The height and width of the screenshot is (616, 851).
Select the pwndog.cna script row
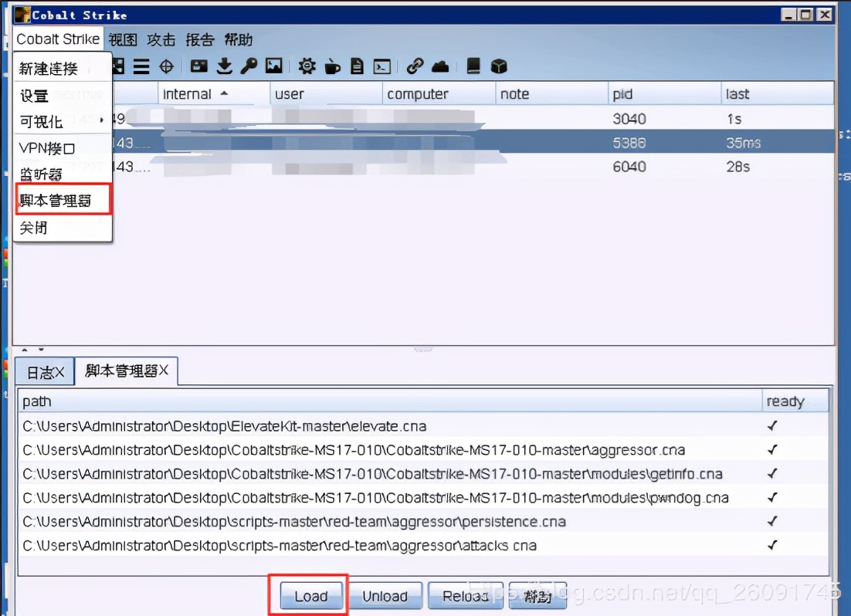423,498
